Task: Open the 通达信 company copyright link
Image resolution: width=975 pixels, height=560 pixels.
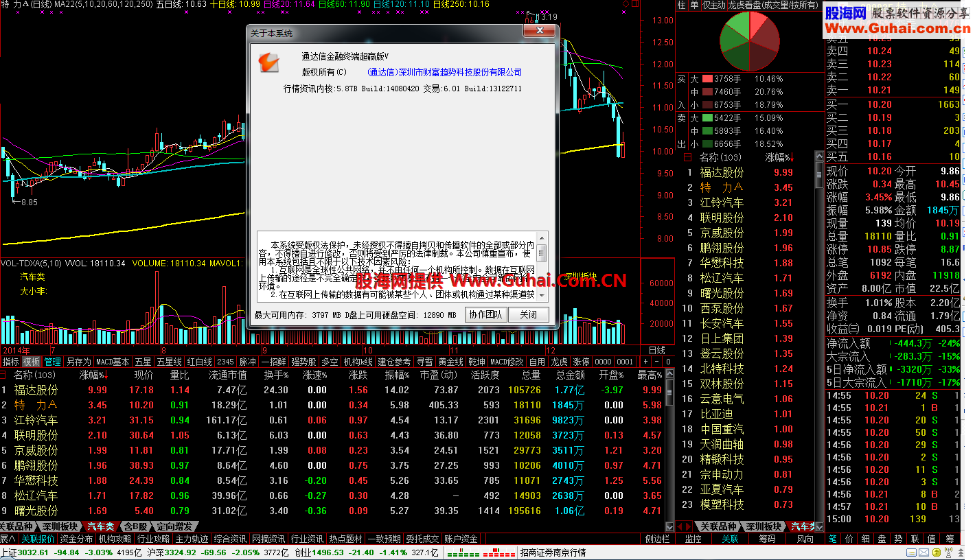Action: (x=444, y=72)
